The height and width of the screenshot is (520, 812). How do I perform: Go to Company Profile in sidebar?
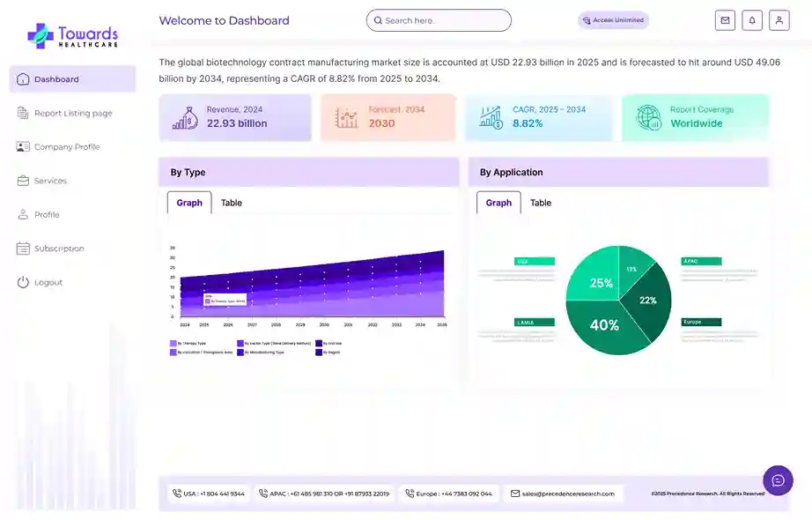67,147
